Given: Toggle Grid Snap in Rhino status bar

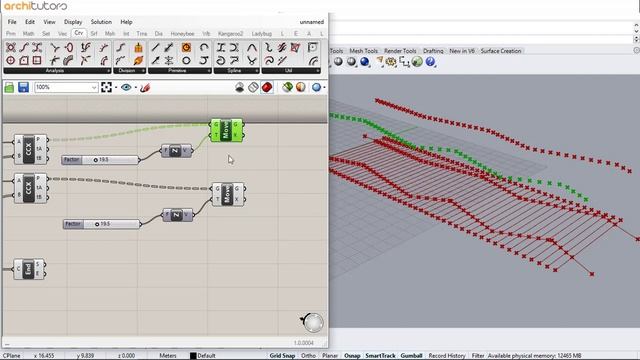Looking at the screenshot, I should point(282,356).
